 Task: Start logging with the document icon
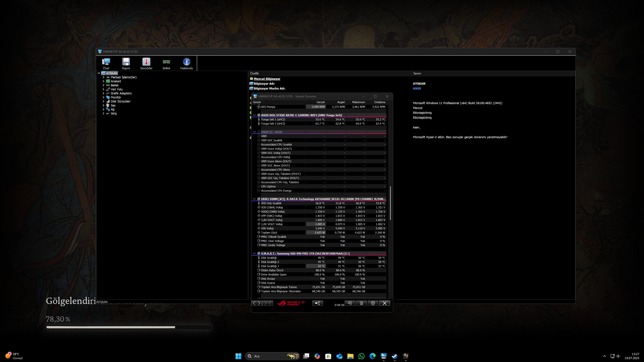[x=362, y=303]
